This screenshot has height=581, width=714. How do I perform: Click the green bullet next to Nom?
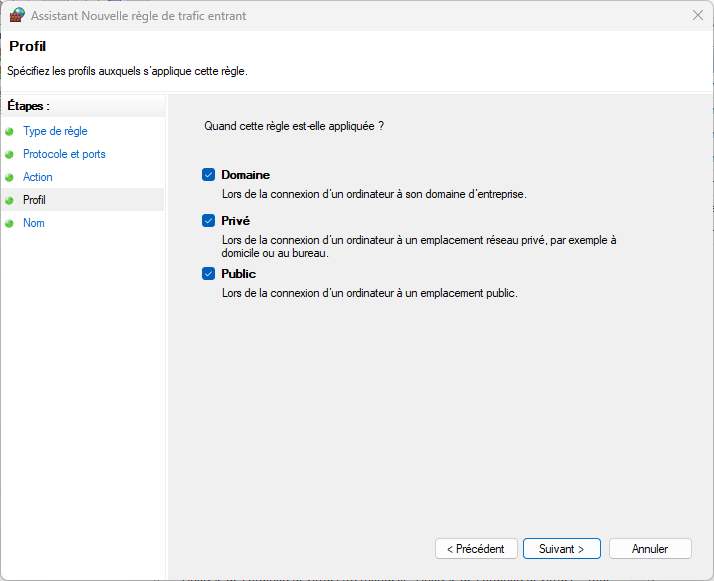point(10,223)
